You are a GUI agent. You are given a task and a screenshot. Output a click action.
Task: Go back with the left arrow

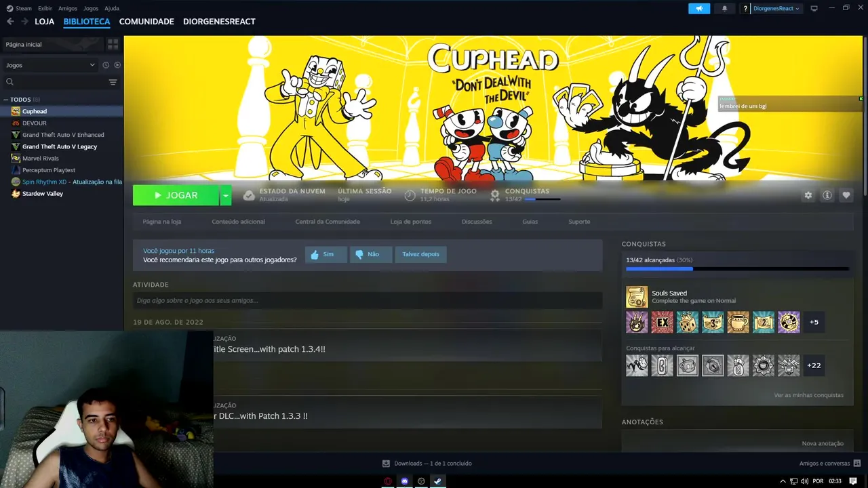point(10,22)
